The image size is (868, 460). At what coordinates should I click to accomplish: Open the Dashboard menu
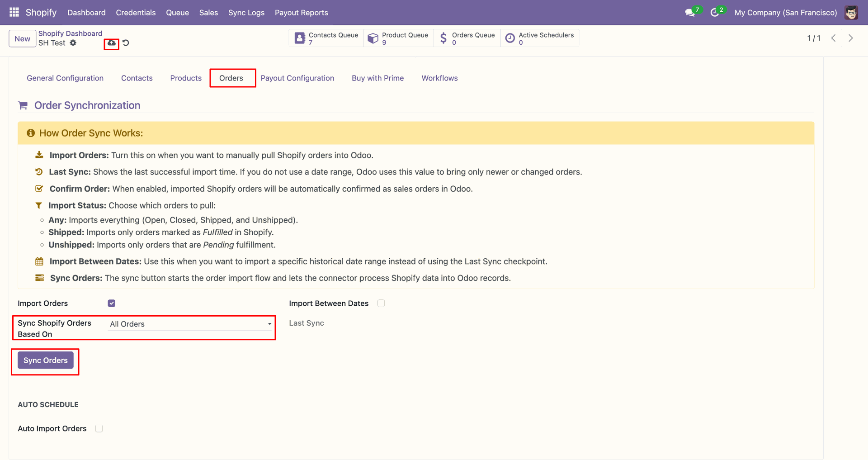(86, 13)
